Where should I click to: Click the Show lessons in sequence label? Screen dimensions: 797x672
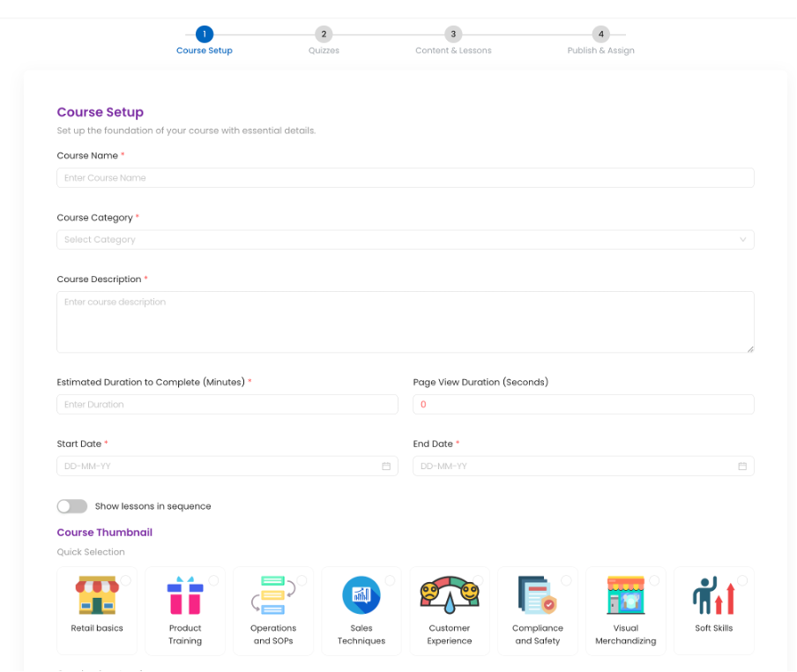pos(153,506)
